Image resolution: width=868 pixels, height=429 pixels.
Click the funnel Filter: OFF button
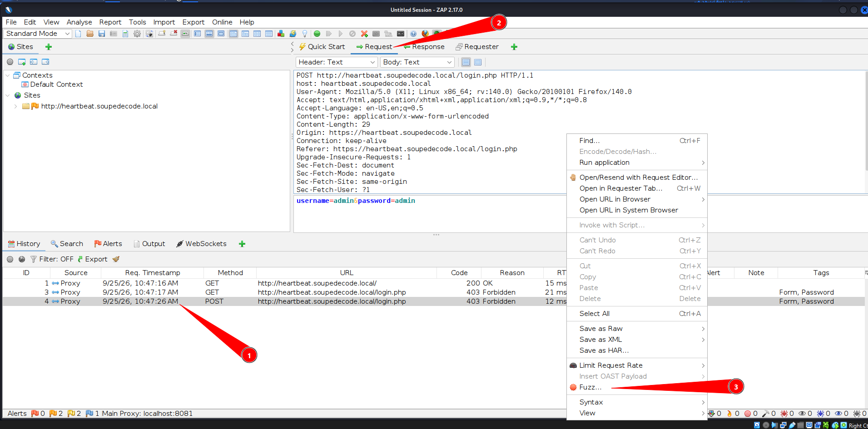[x=52, y=259]
